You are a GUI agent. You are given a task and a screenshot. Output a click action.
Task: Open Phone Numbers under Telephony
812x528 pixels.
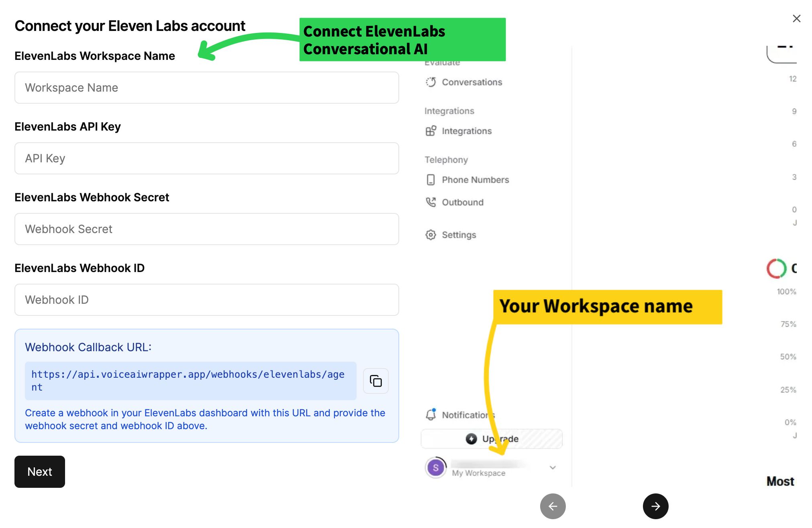coord(467,180)
